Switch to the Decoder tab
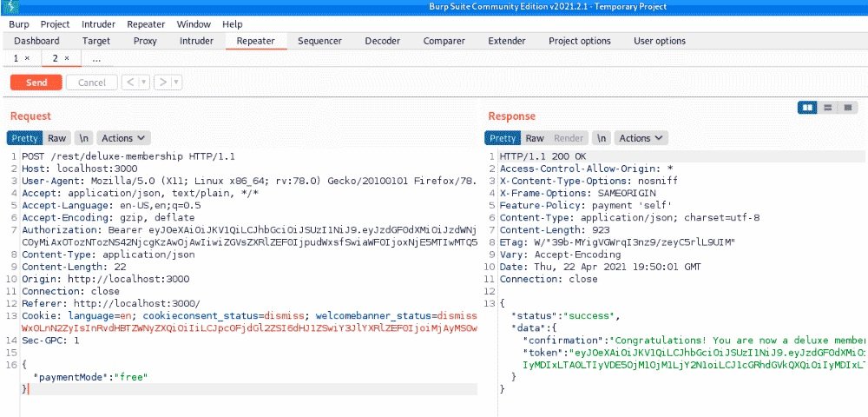The image size is (868, 417). (x=383, y=41)
